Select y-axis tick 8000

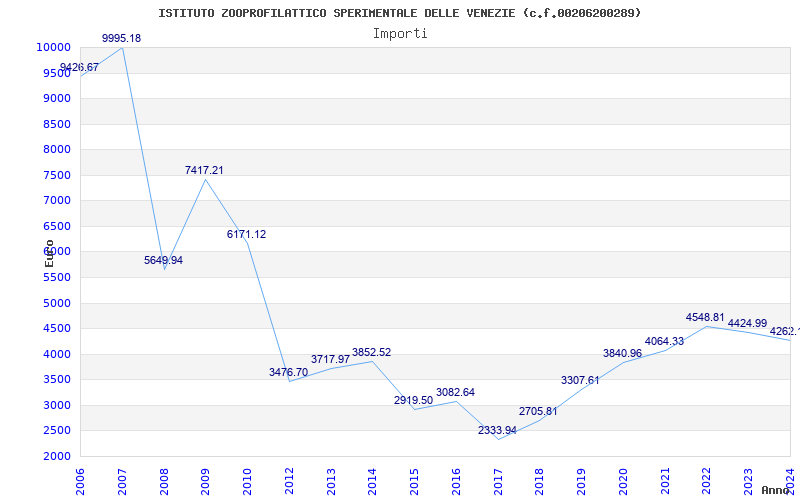click(56, 149)
